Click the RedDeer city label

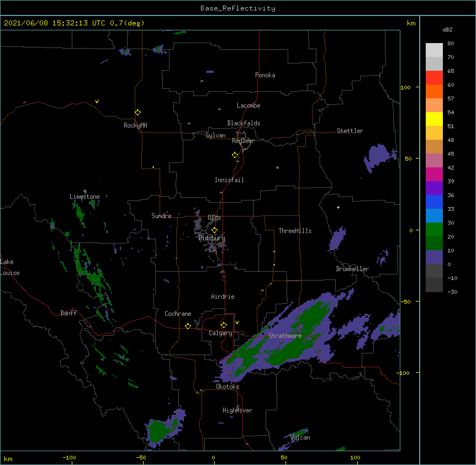(243, 141)
